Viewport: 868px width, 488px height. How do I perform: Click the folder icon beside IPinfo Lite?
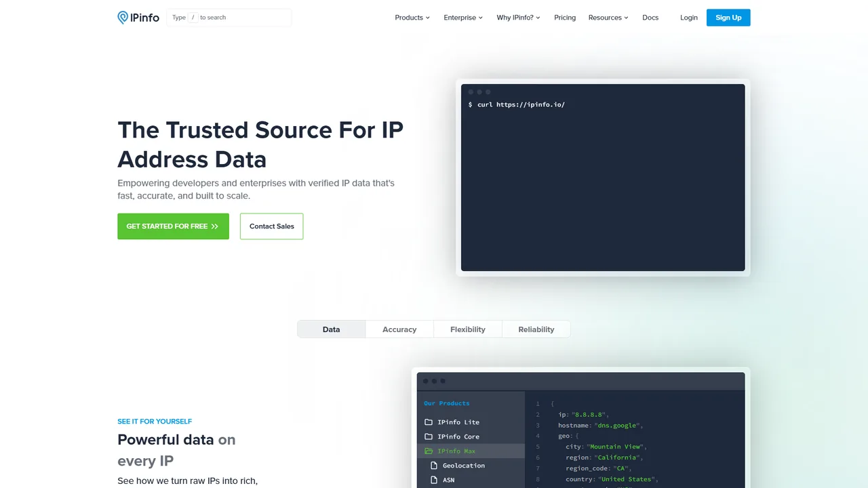click(x=429, y=422)
